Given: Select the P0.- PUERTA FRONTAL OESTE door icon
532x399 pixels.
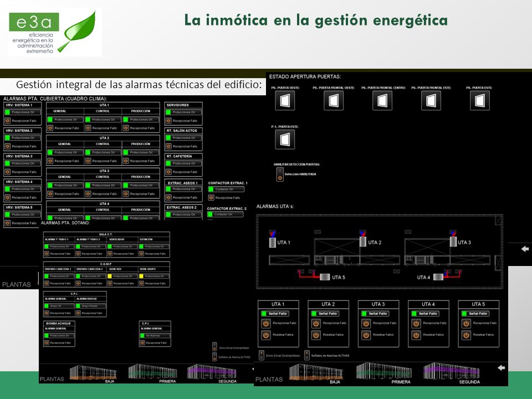Looking at the screenshot, I should click(x=334, y=100).
